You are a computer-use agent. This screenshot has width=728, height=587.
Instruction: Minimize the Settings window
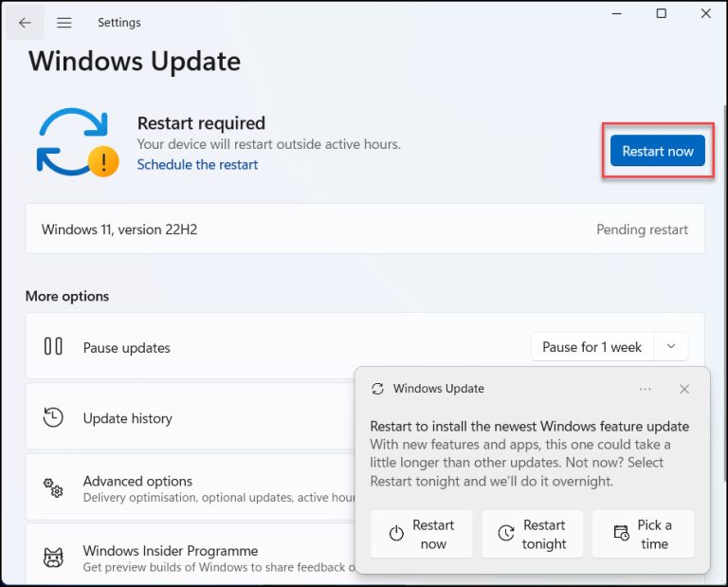pyautogui.click(x=616, y=13)
